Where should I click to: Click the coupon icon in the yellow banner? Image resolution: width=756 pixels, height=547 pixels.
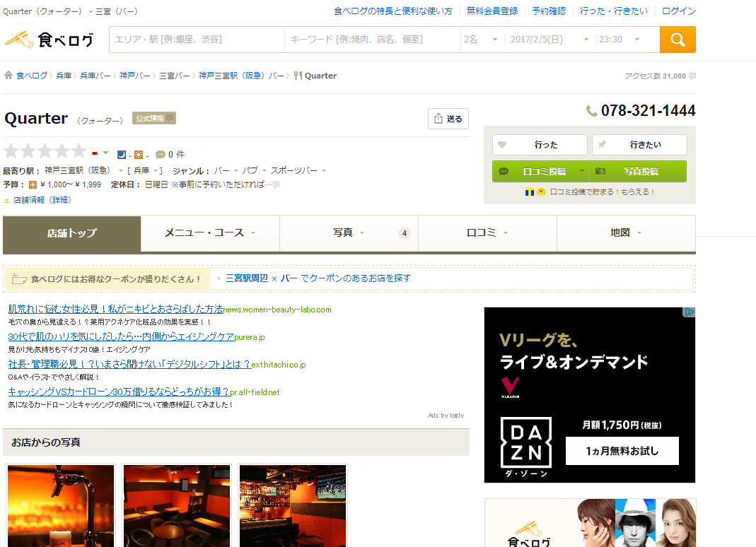[x=19, y=278]
